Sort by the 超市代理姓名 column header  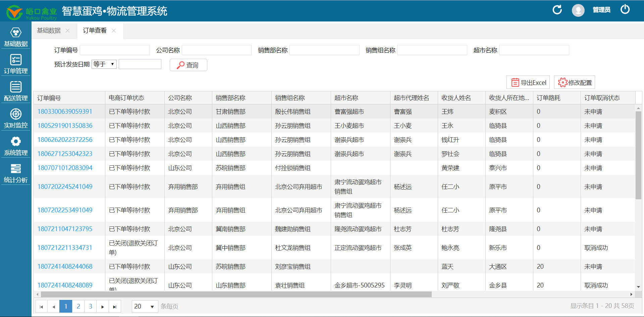[414, 98]
